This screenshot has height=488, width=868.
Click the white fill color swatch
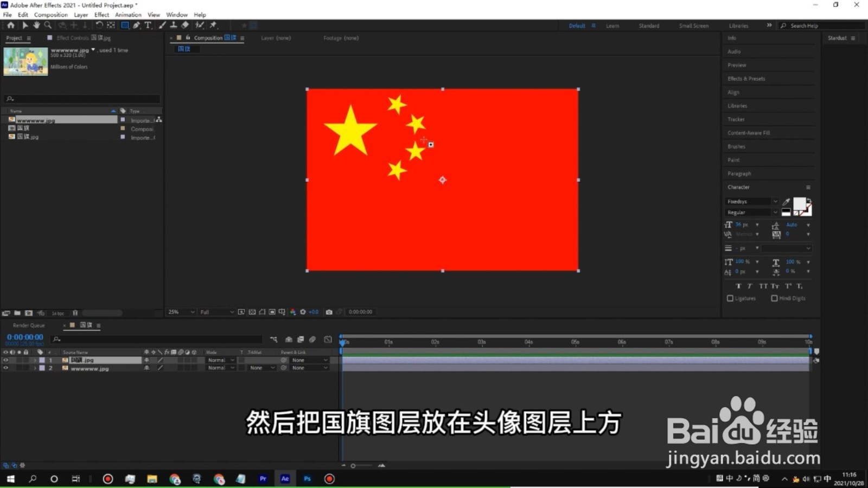click(799, 203)
